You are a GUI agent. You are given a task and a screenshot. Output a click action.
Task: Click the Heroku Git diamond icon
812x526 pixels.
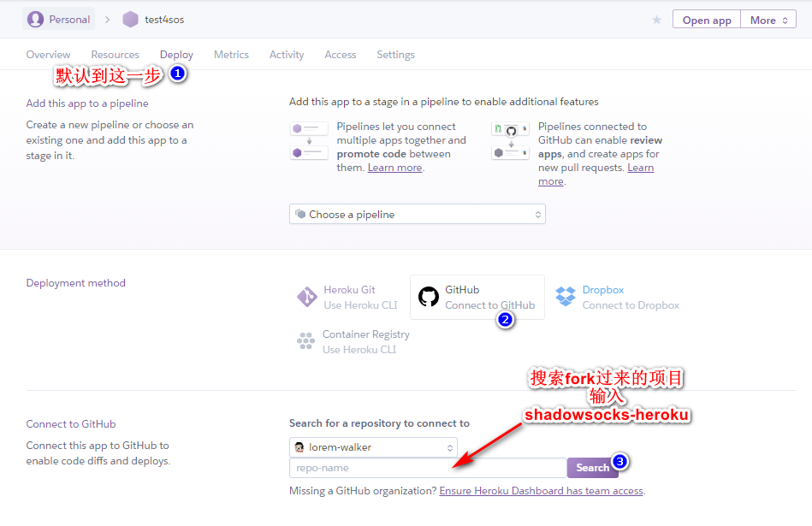307,297
